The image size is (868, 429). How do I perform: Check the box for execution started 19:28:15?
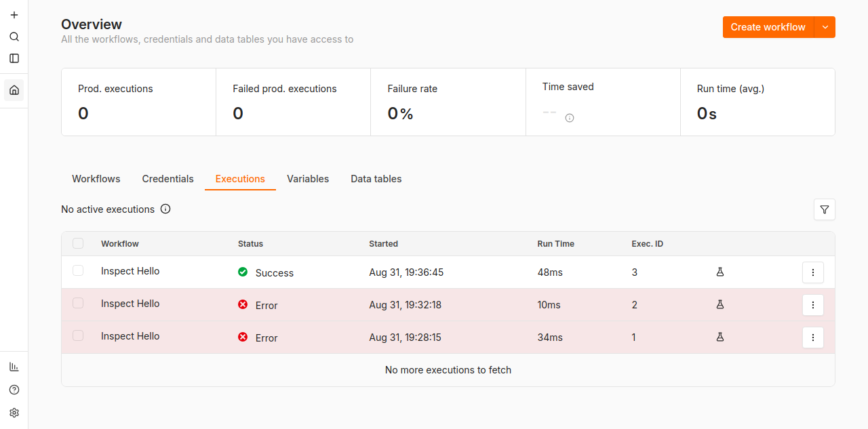click(78, 335)
